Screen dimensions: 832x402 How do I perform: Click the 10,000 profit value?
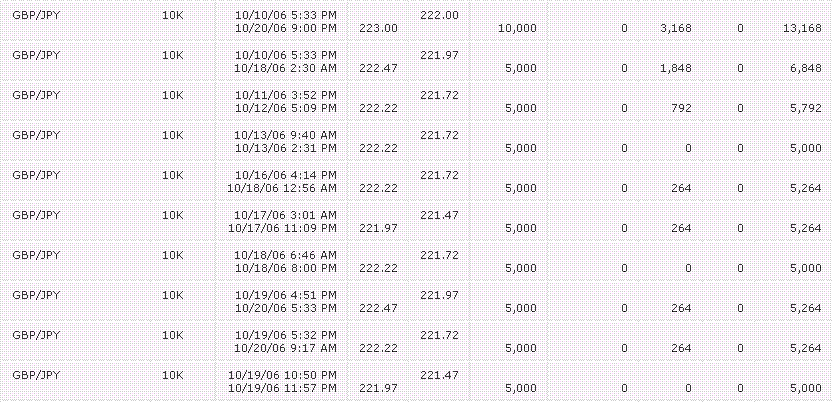pyautogui.click(x=517, y=28)
